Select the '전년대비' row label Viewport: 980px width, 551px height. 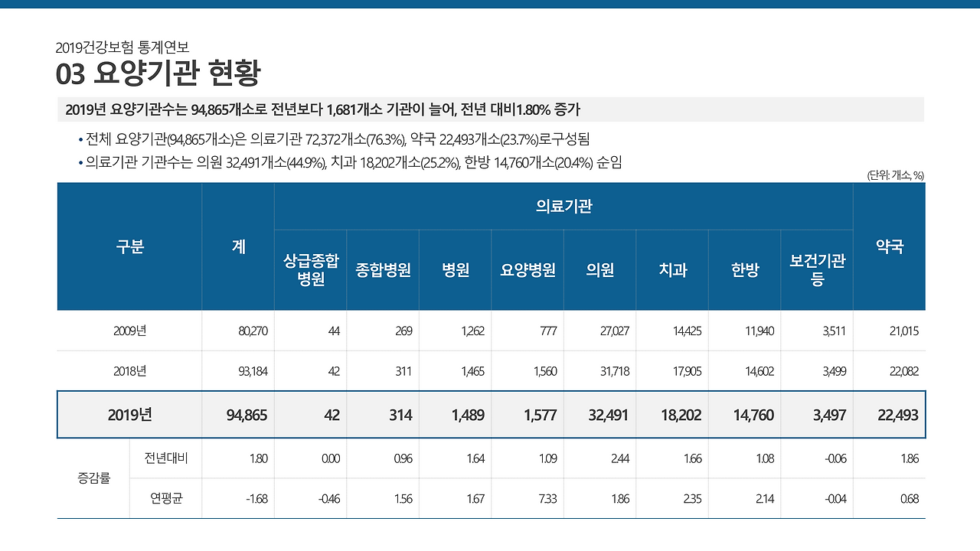click(x=166, y=458)
